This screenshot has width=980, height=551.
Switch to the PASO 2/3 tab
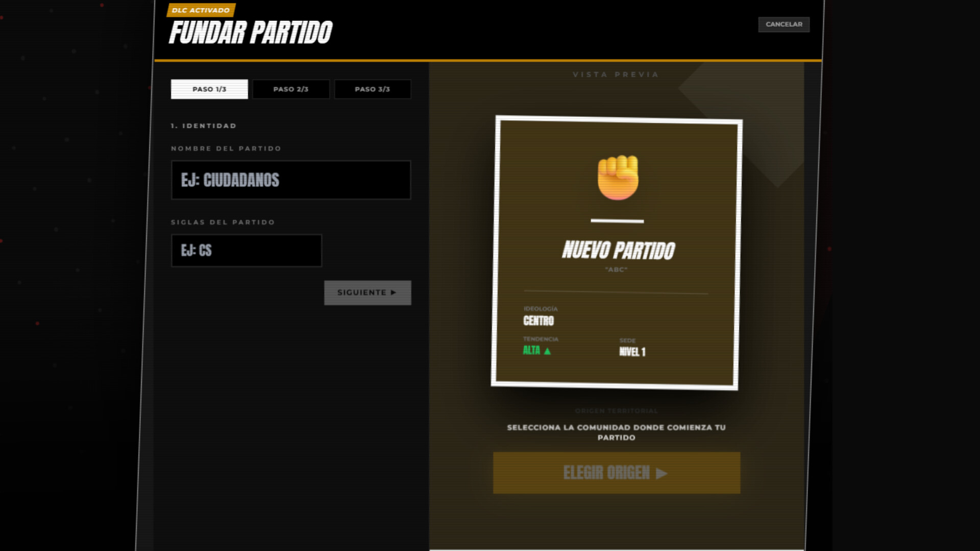coord(290,89)
